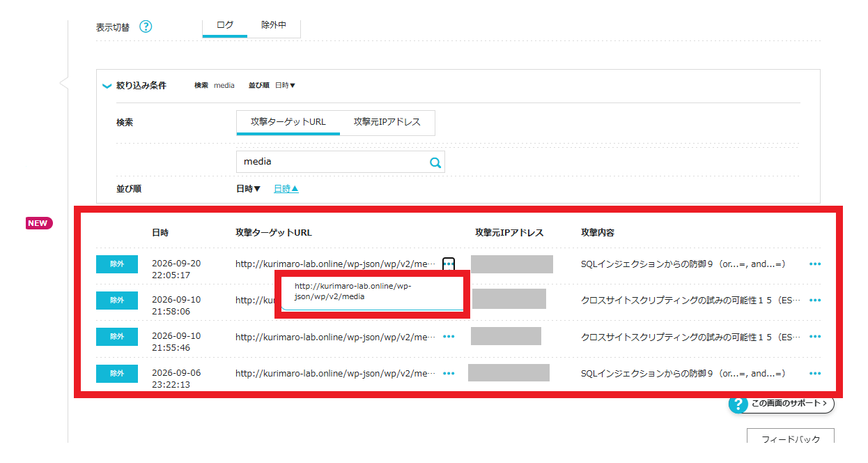868x463 pixels.
Task: Focus the search field containing media
Action: tap(340, 162)
